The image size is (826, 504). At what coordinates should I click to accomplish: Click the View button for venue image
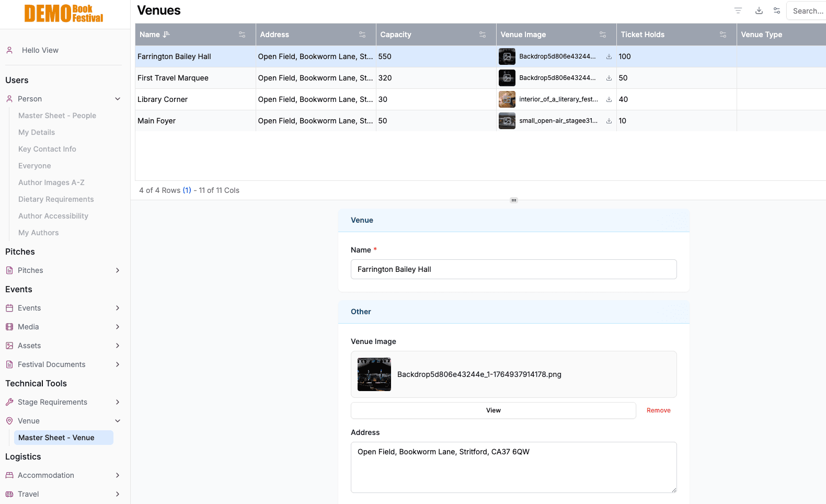tap(493, 410)
